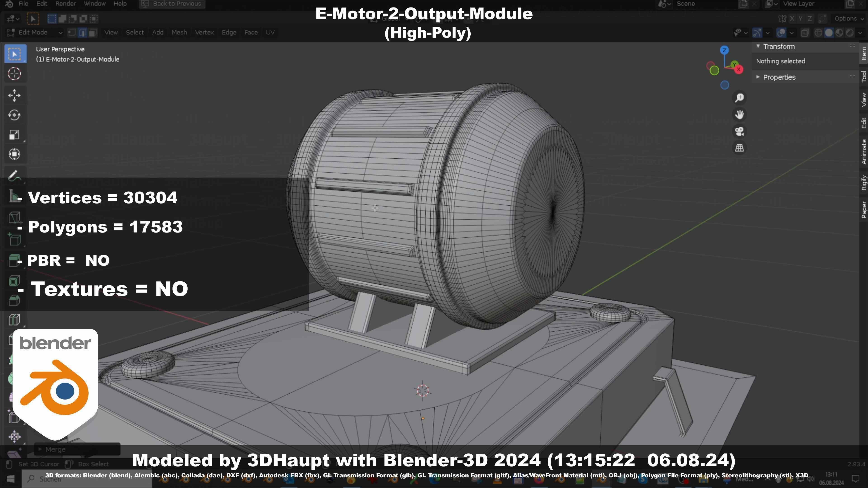Toggle camera view icon
Screen dimensions: 868x488
(x=740, y=131)
